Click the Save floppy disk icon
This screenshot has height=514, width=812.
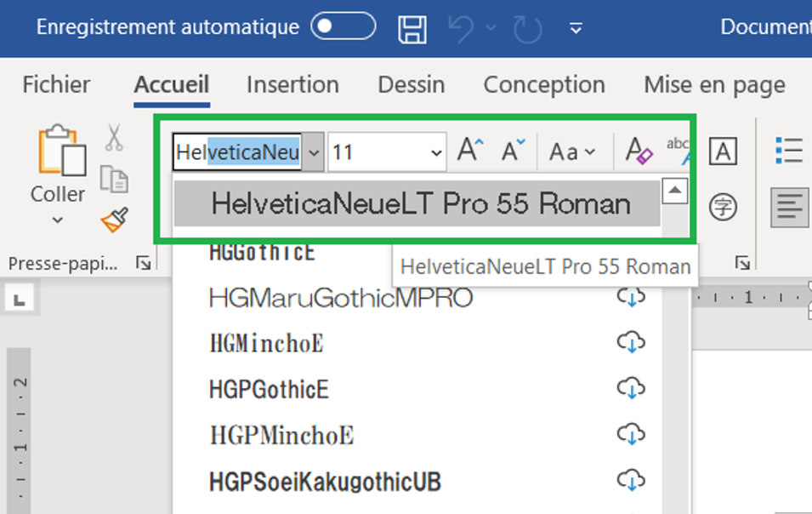[x=412, y=28]
